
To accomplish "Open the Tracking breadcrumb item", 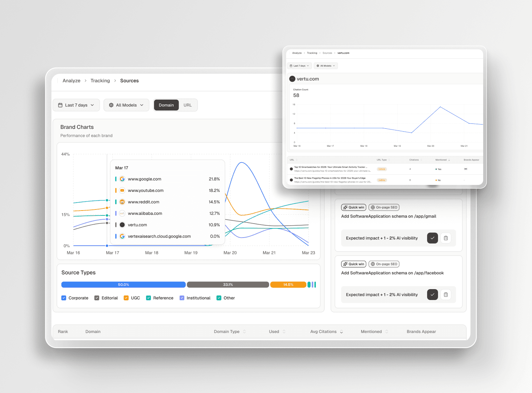I will click(100, 81).
